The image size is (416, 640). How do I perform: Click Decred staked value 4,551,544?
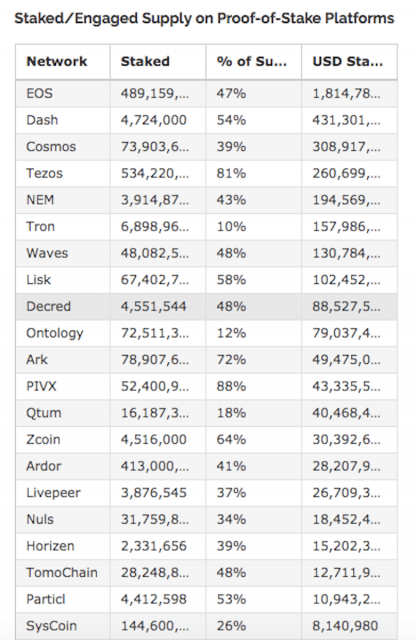click(x=153, y=307)
